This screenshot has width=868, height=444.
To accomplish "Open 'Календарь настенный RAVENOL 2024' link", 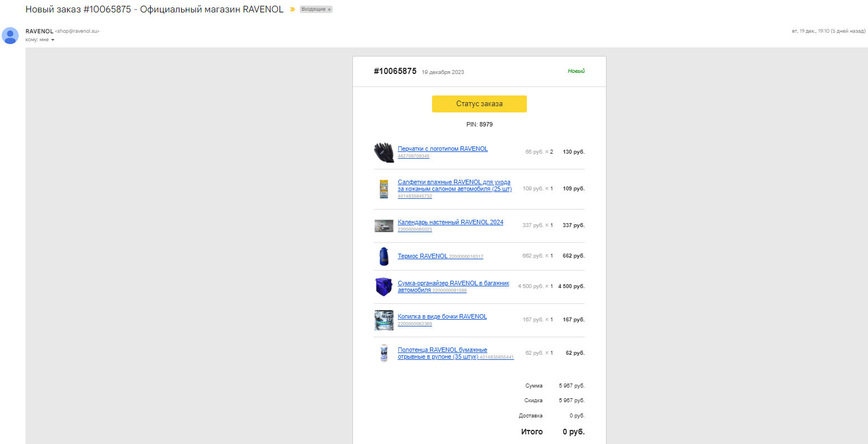I will (x=450, y=222).
